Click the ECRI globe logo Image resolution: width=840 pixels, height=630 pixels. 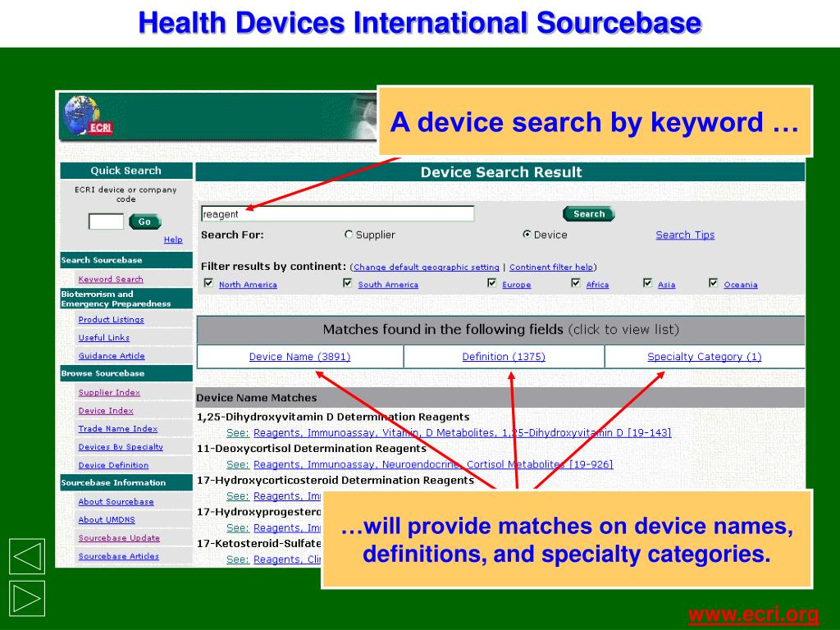pyautogui.click(x=87, y=115)
